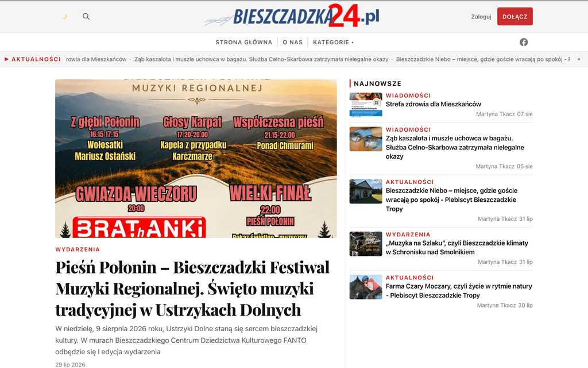
Task: Select AKTUALNOŚCI tag above Bieszczadzkie Niebo
Action: (x=410, y=182)
